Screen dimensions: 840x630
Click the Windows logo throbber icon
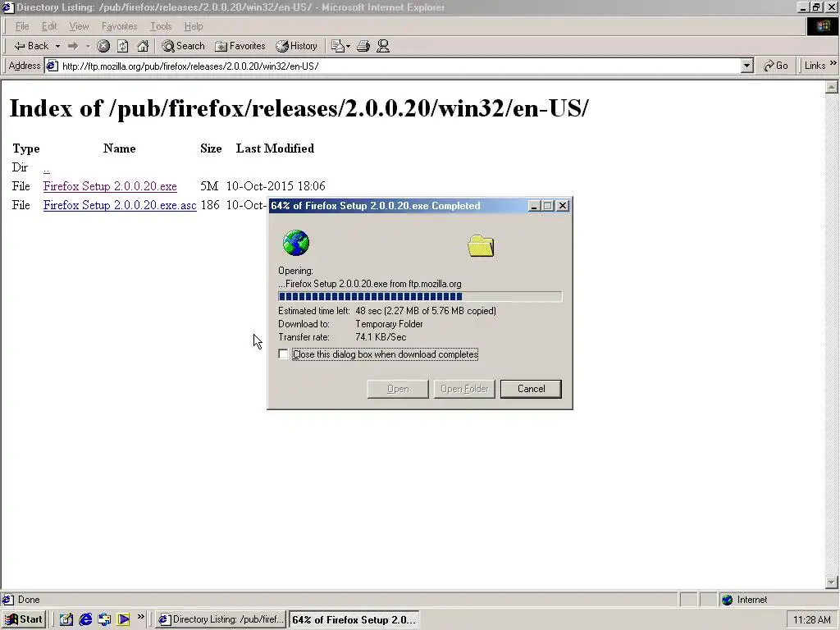coord(822,26)
